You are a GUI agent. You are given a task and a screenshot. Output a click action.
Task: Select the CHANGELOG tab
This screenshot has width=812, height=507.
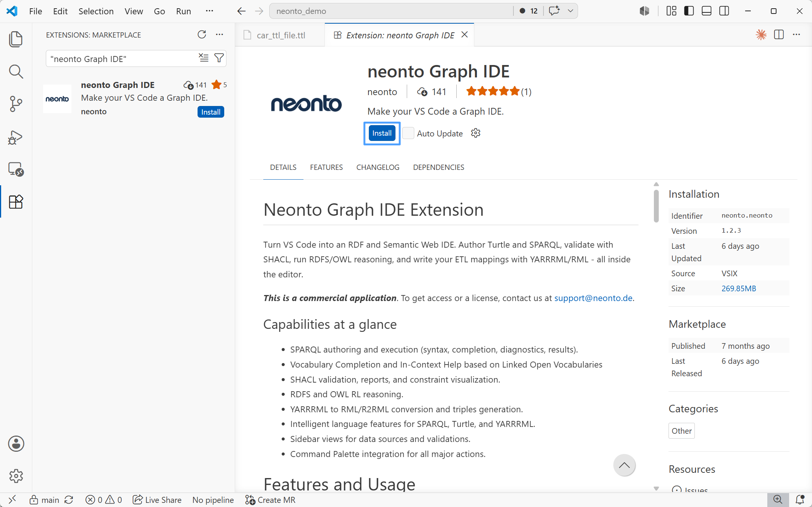click(378, 167)
